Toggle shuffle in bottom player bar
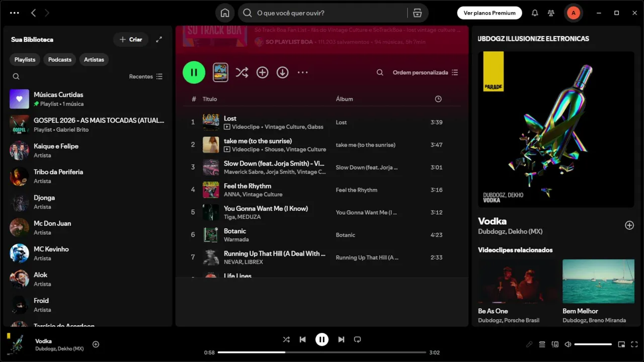The height and width of the screenshot is (362, 644). (x=286, y=339)
